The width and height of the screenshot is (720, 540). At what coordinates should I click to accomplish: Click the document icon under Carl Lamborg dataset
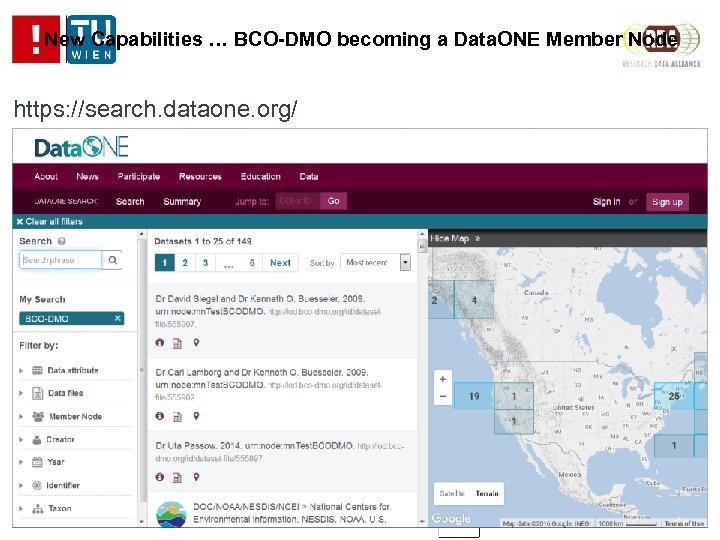click(x=178, y=415)
